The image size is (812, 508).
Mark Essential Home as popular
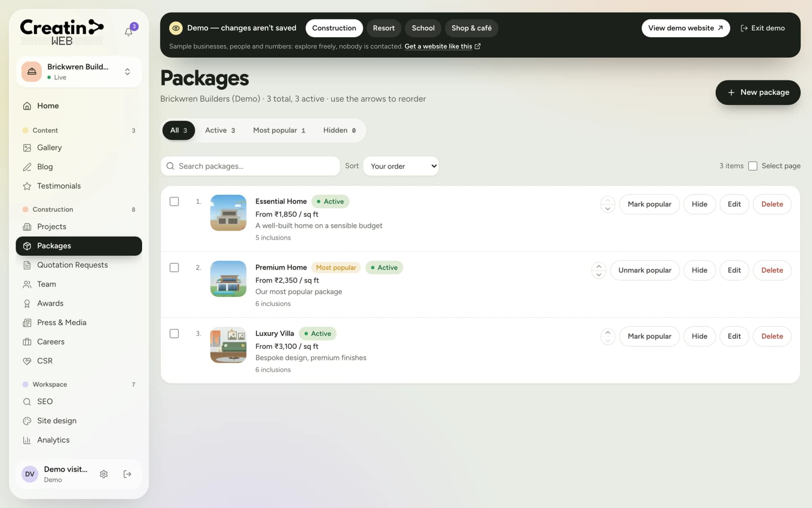click(x=649, y=204)
